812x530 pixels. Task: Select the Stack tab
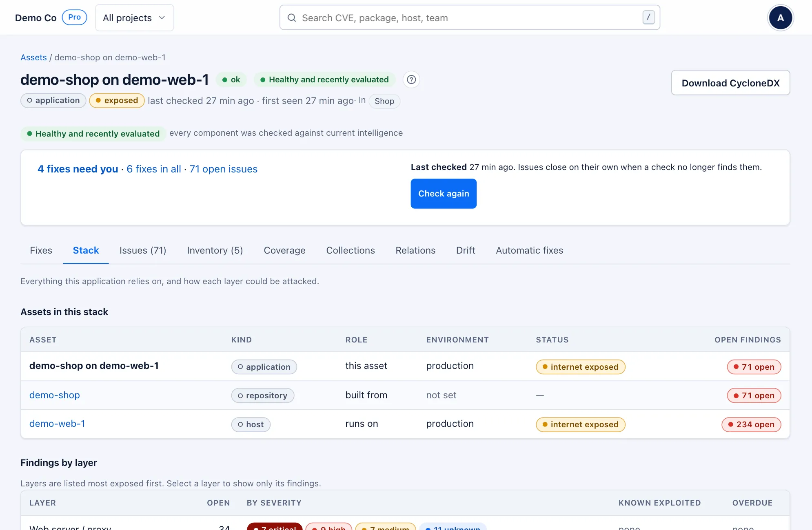pos(86,250)
